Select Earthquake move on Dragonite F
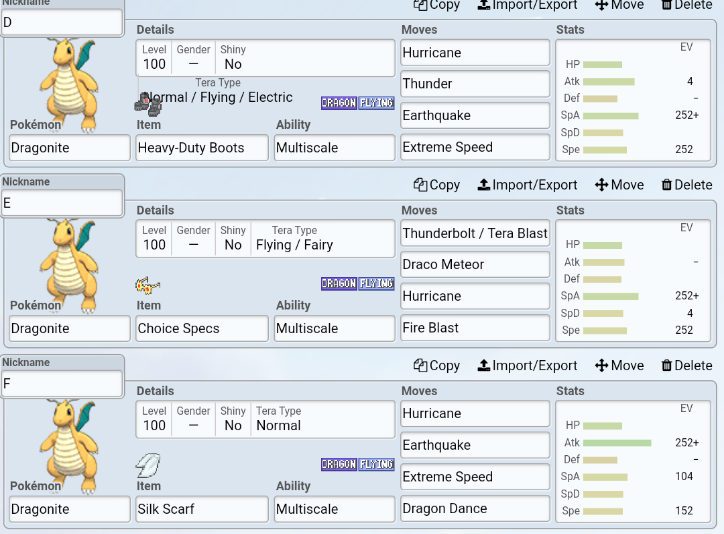This screenshot has height=534, width=724. click(x=475, y=445)
